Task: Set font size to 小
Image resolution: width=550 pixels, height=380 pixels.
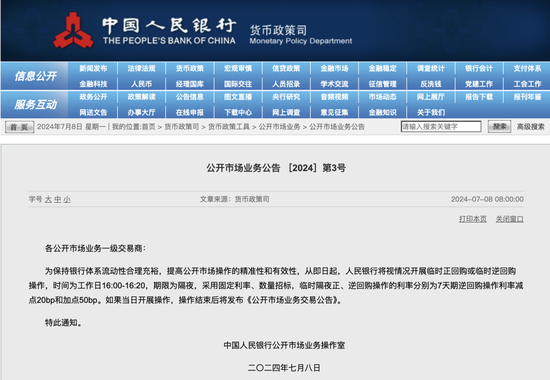Action: point(67,200)
